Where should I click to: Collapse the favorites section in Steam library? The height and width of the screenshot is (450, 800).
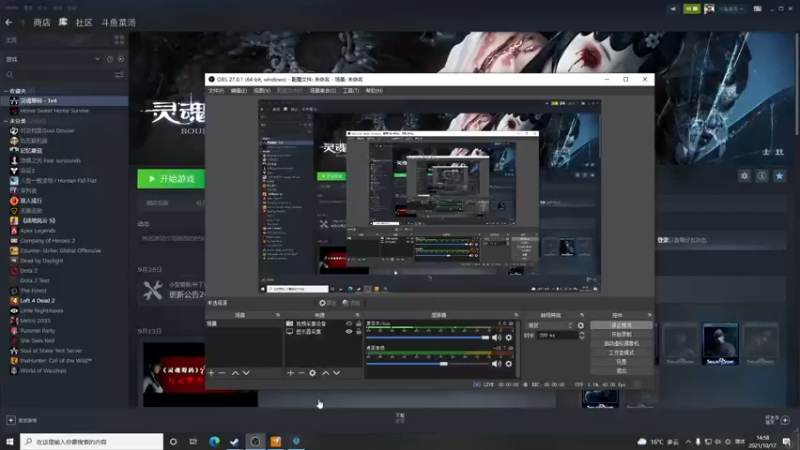tap(6, 91)
